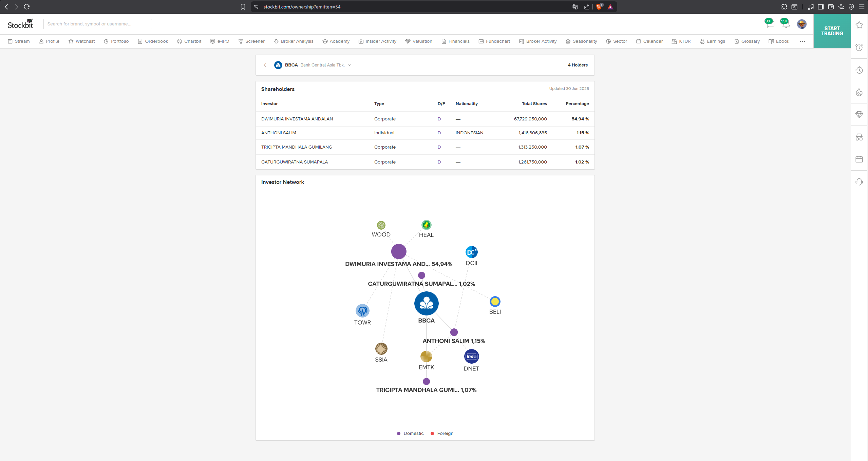Go to the Orderbook menu
The image size is (868, 461).
click(x=153, y=41)
